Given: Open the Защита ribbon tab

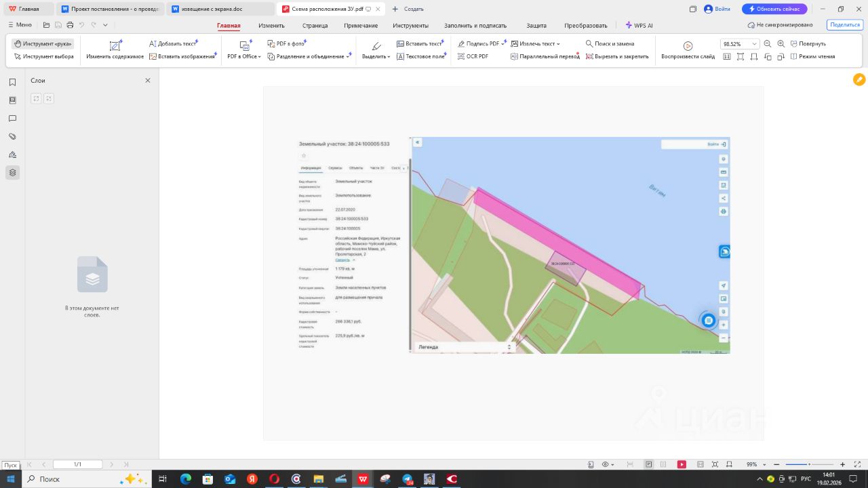Looking at the screenshot, I should (x=536, y=25).
